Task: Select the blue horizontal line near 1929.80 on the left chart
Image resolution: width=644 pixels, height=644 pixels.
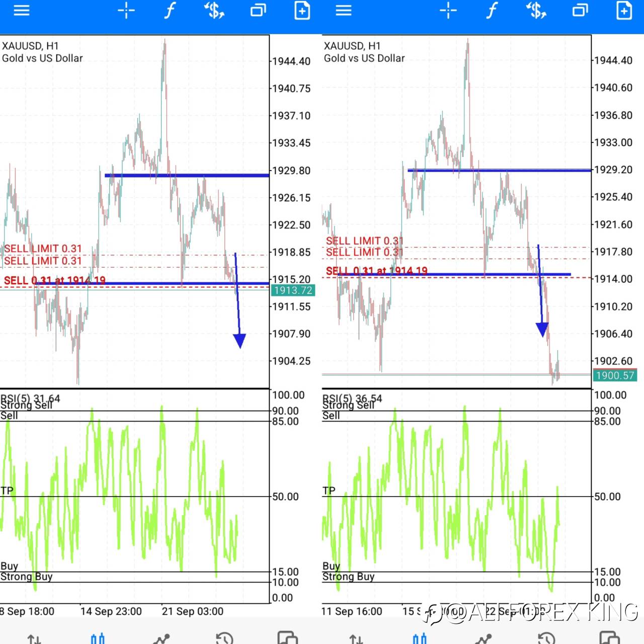Action: 187,176
